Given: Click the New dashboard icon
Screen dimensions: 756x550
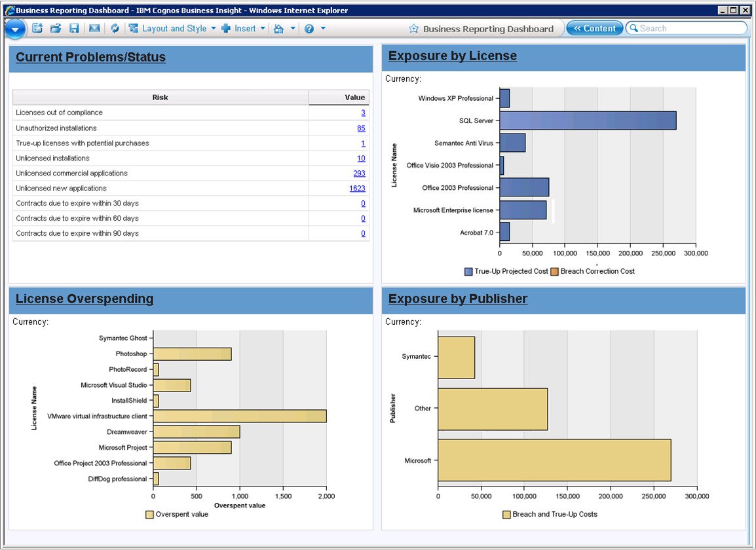Looking at the screenshot, I should point(37,28).
